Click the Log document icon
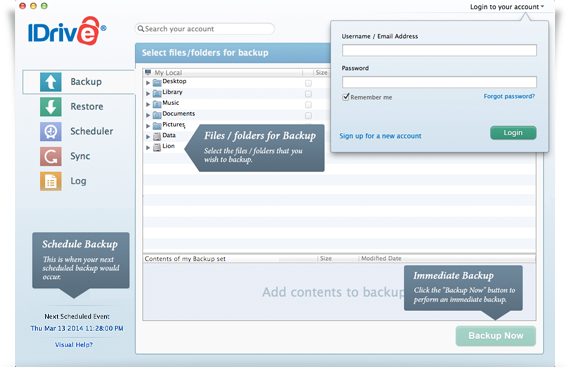 [x=51, y=181]
